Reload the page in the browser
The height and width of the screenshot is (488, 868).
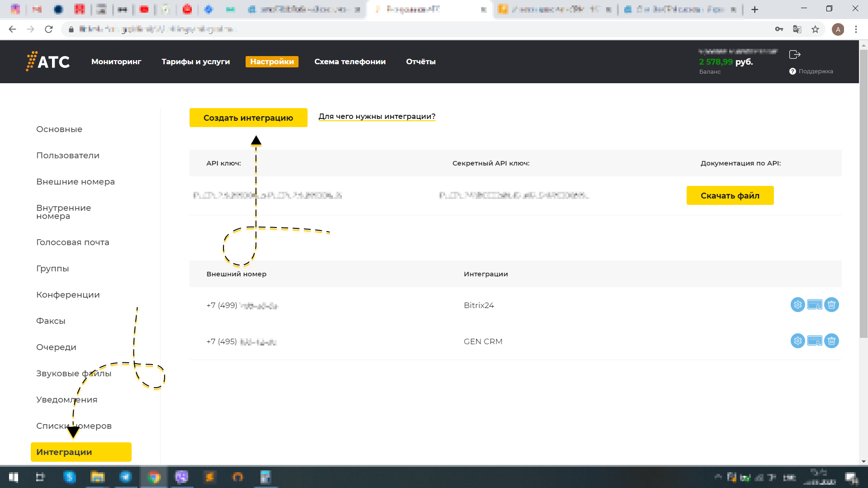pos(49,29)
